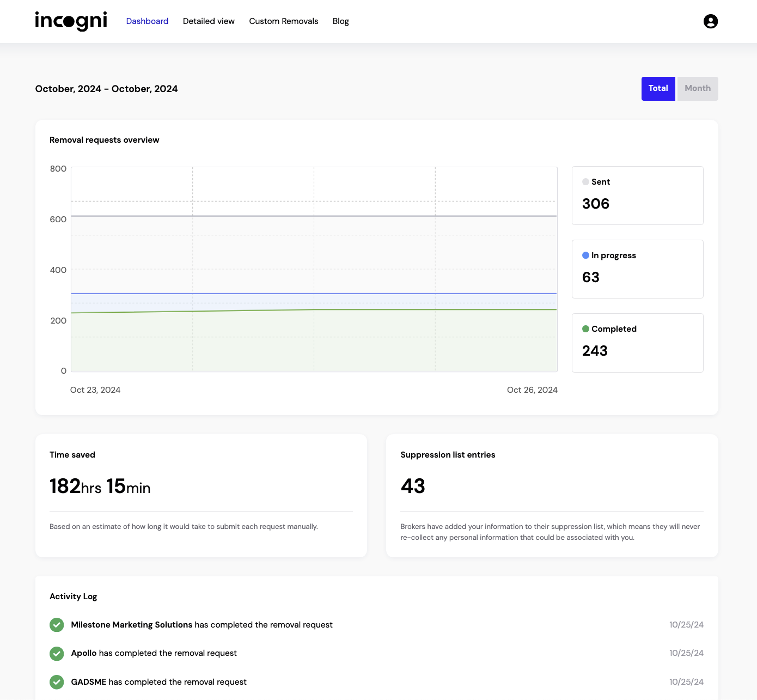Click the Completed 243 stat card

(x=637, y=343)
